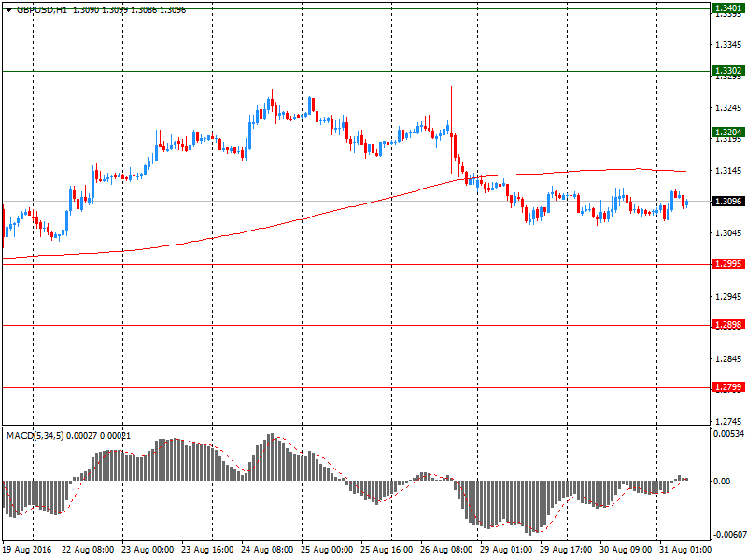Select the MACD(5,34,5) indicator label
The width and height of the screenshot is (747, 560).
(35, 435)
